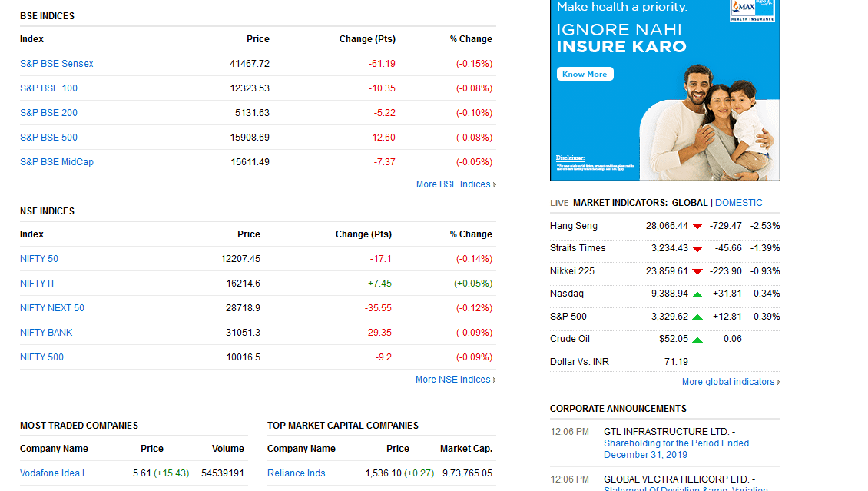Expand More BSE Indices
The height and width of the screenshot is (491, 868).
(456, 184)
